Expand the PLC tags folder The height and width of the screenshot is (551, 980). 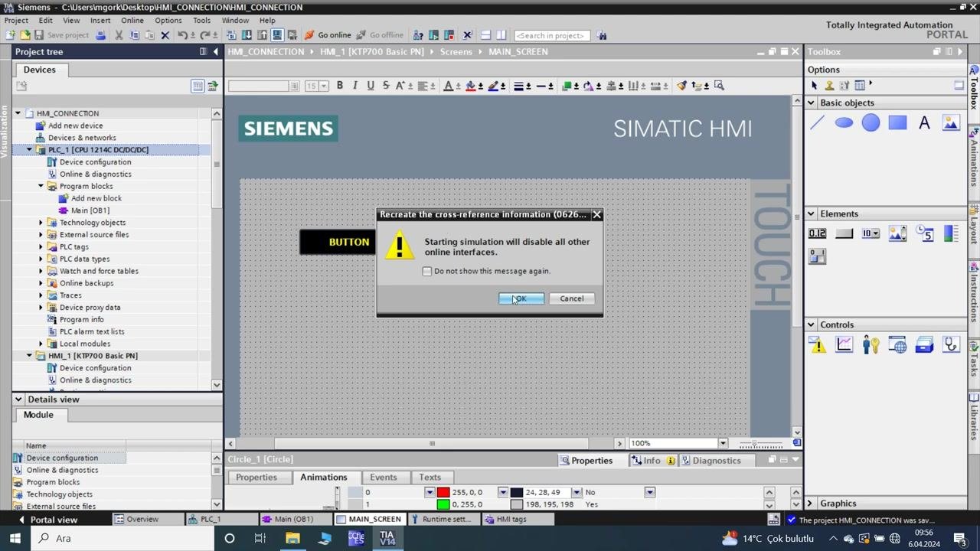point(41,246)
